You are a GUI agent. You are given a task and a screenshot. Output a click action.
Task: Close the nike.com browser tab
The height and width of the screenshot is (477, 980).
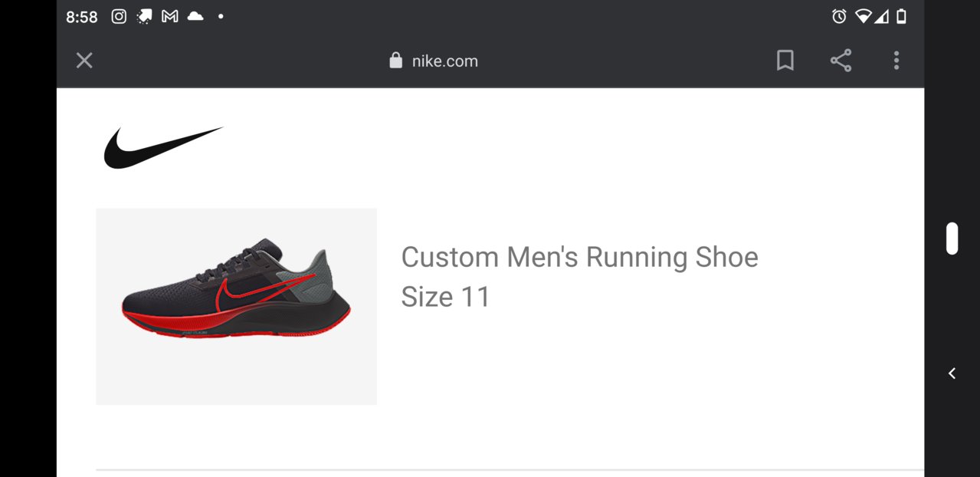point(84,61)
